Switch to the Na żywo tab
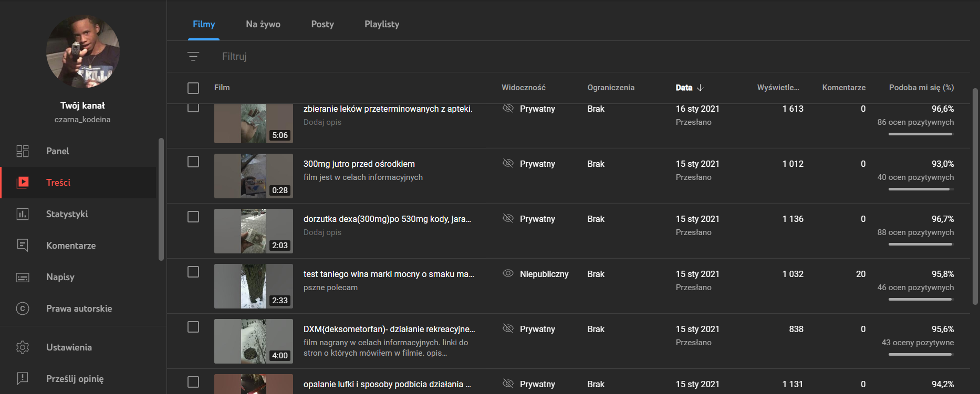 263,24
